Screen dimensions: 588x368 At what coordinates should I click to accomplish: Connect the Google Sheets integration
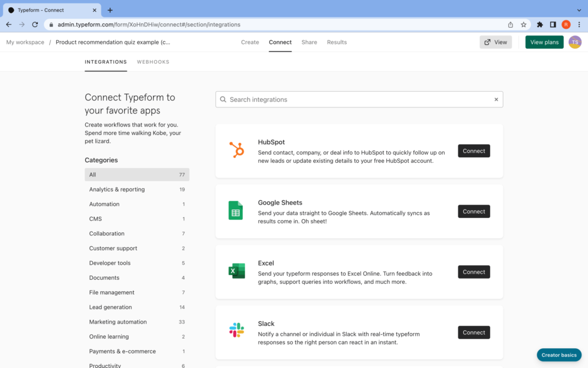click(x=473, y=211)
